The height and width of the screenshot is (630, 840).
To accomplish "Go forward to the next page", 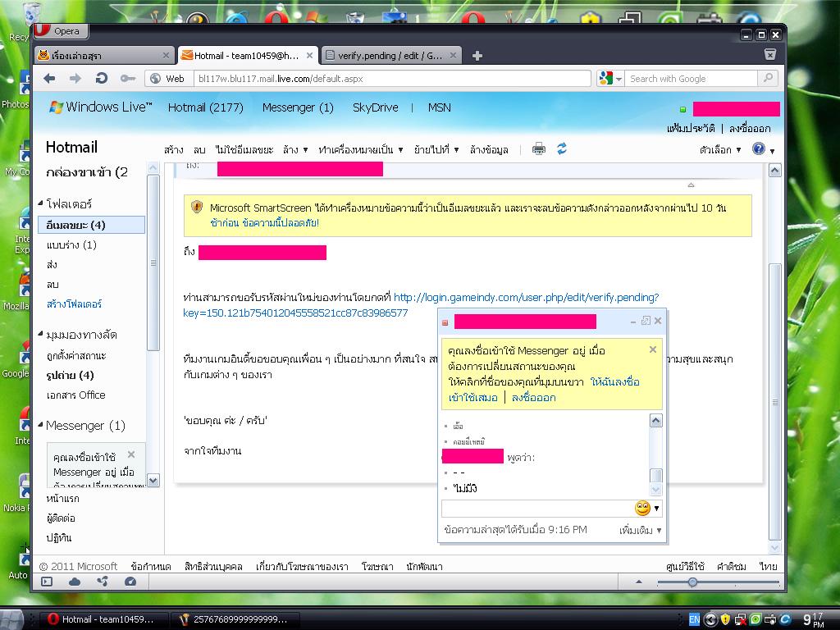I will 75,79.
